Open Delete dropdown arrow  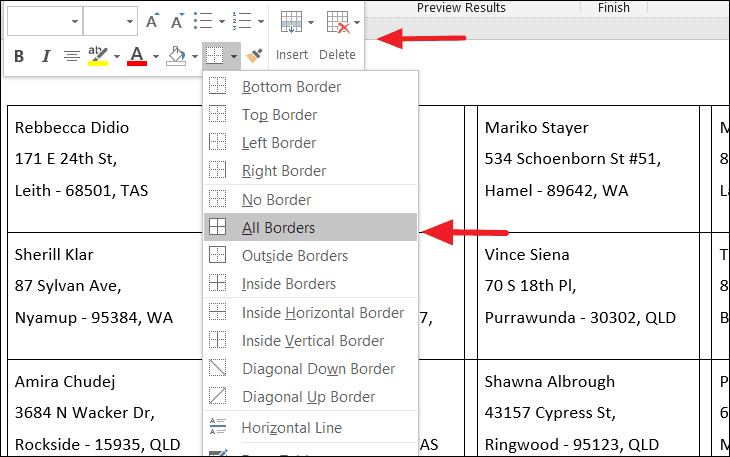pyautogui.click(x=357, y=22)
